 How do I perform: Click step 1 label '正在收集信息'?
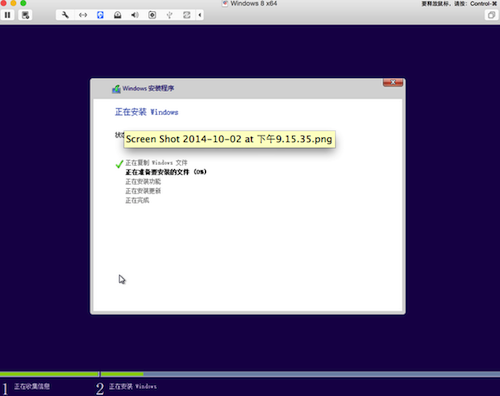(32, 386)
